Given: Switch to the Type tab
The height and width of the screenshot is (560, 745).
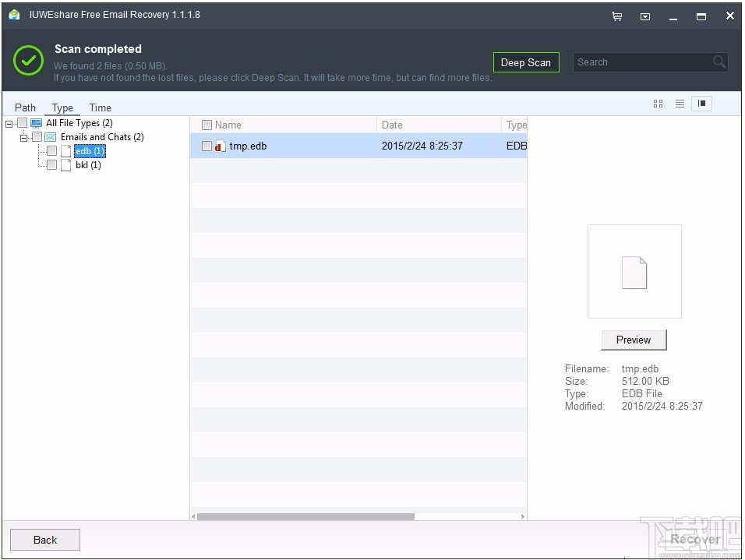Looking at the screenshot, I should 62,107.
